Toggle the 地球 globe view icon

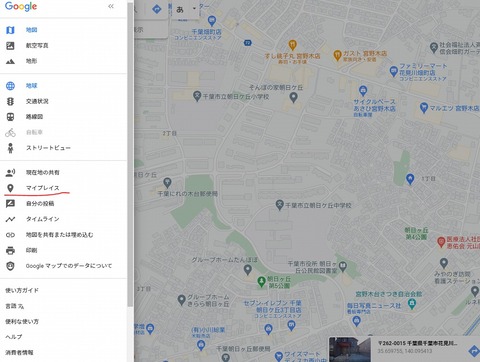(x=10, y=86)
